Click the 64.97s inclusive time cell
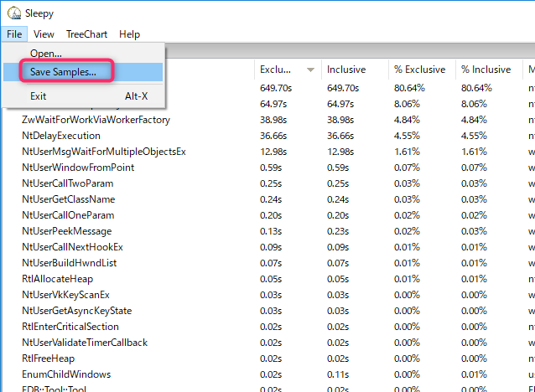The height and width of the screenshot is (392, 535). (340, 104)
